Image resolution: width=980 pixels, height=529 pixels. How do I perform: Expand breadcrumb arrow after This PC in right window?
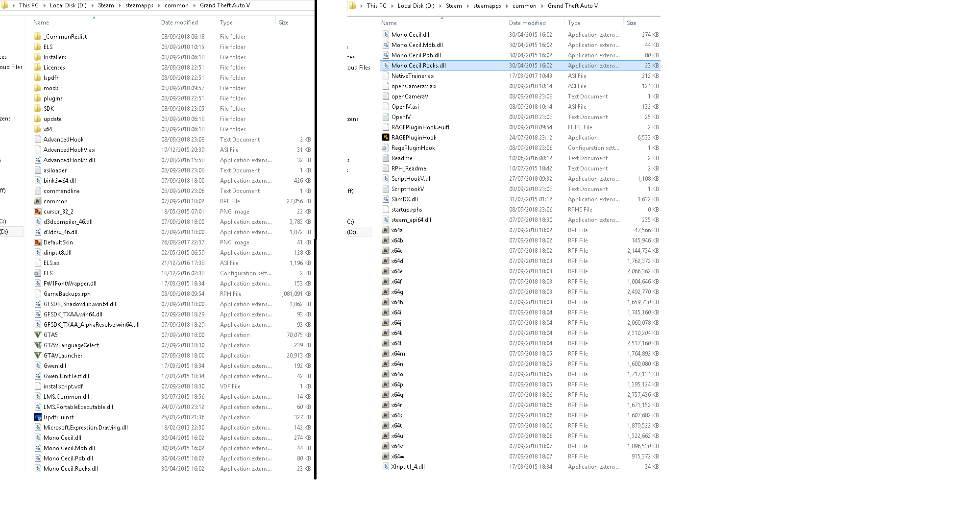pyautogui.click(x=392, y=6)
